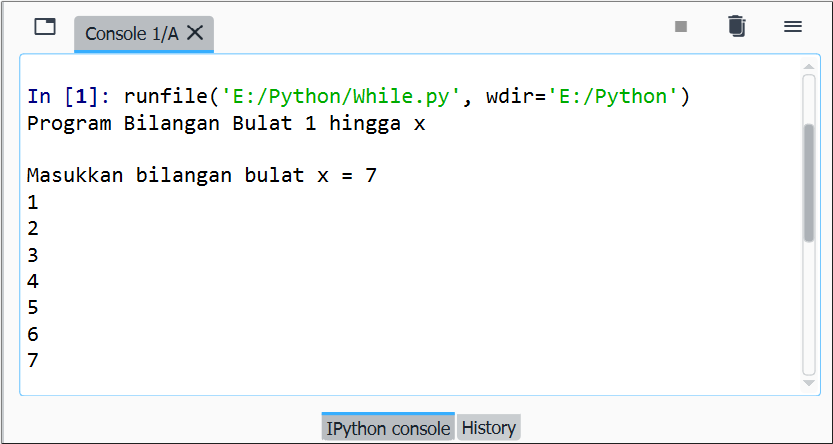Switch to the History tab
The image size is (833, 444).
coord(489,428)
